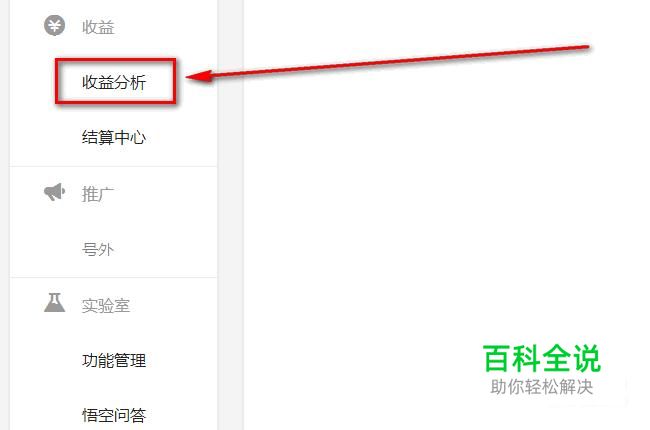Open the 悟空问答 menu entry

tap(114, 415)
